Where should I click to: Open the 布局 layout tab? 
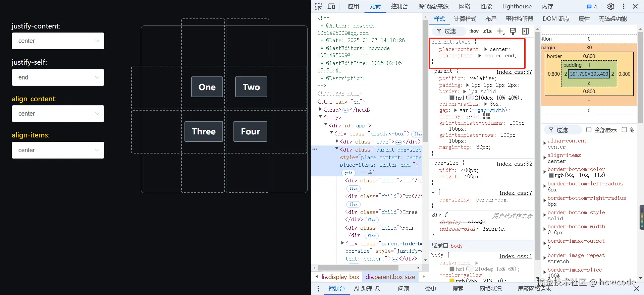pos(491,19)
